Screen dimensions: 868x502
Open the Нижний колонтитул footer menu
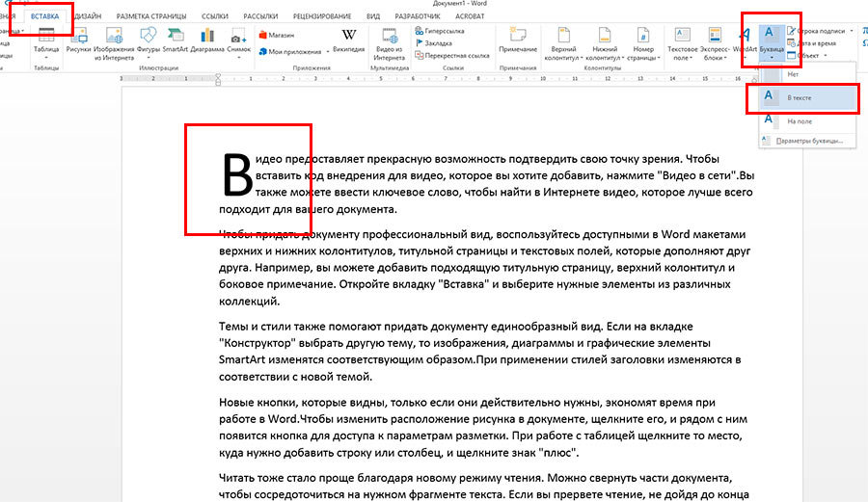pos(605,43)
